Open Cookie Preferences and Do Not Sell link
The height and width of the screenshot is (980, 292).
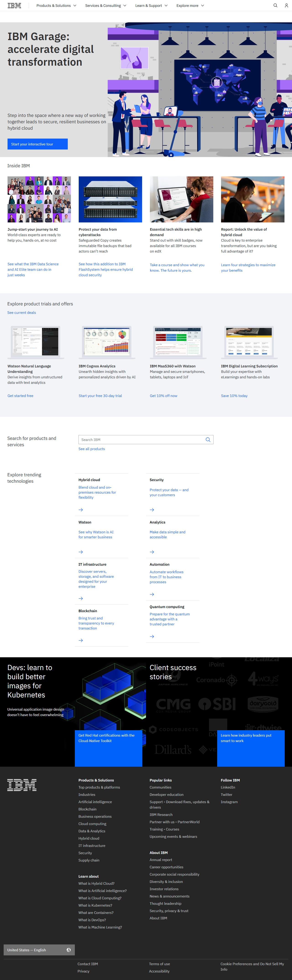[252, 966]
